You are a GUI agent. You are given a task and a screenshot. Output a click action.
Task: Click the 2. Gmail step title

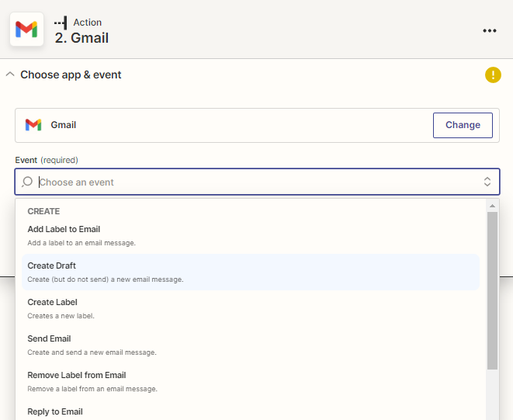pos(81,37)
